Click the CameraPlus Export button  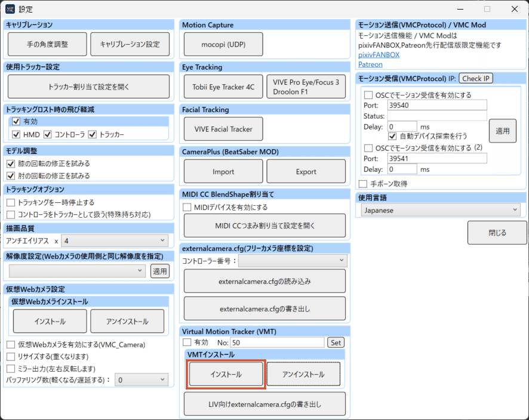306,172
